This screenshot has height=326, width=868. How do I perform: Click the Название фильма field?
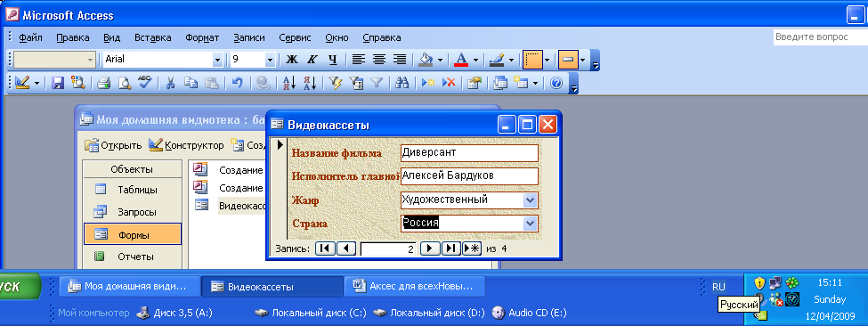coord(469,153)
